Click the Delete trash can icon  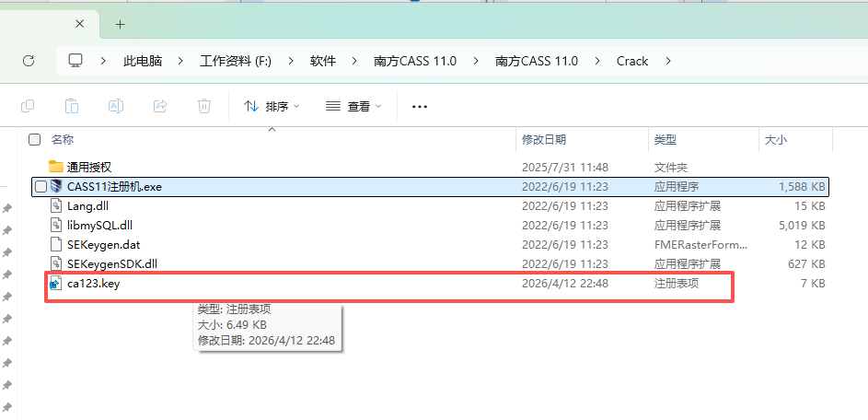click(x=204, y=107)
